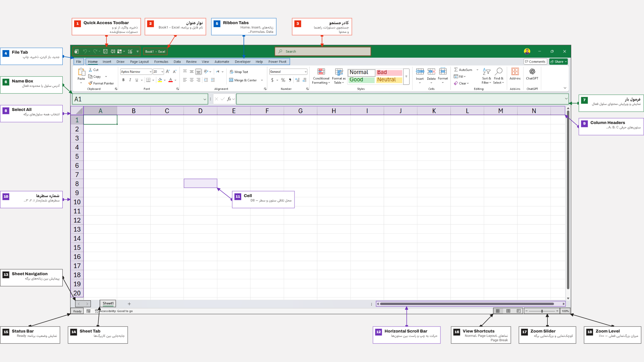Toggle Bold formatting button
This screenshot has height=362, width=644.
123,80
